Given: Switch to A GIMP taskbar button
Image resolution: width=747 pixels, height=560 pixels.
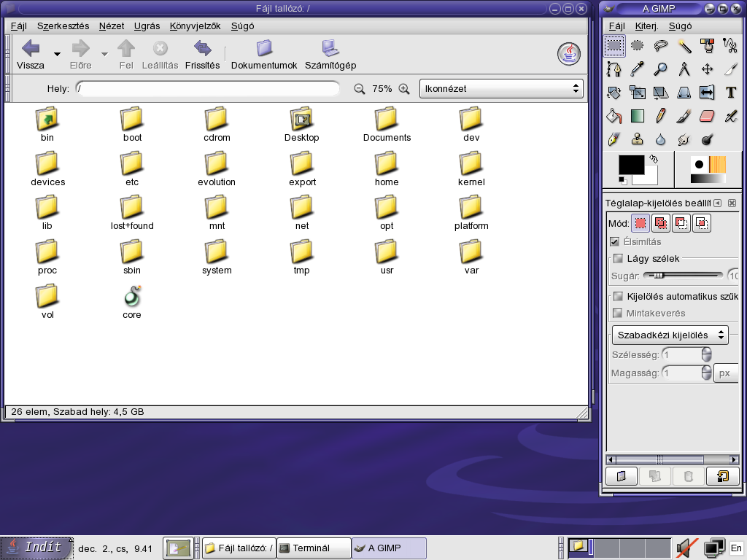Looking at the screenshot, I should tap(389, 548).
